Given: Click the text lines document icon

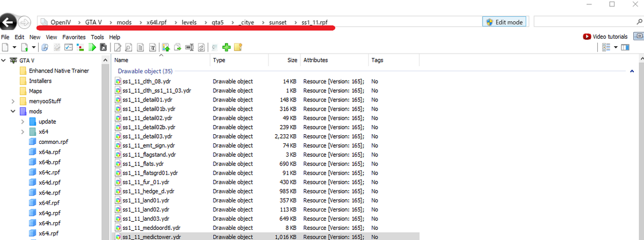Looking at the screenshot, I should pos(141,47).
